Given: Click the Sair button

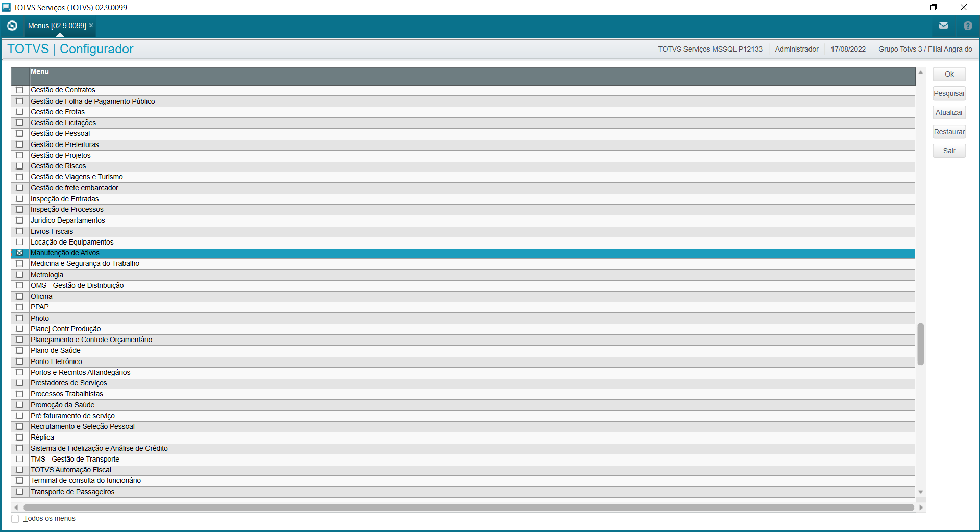Looking at the screenshot, I should (x=949, y=151).
